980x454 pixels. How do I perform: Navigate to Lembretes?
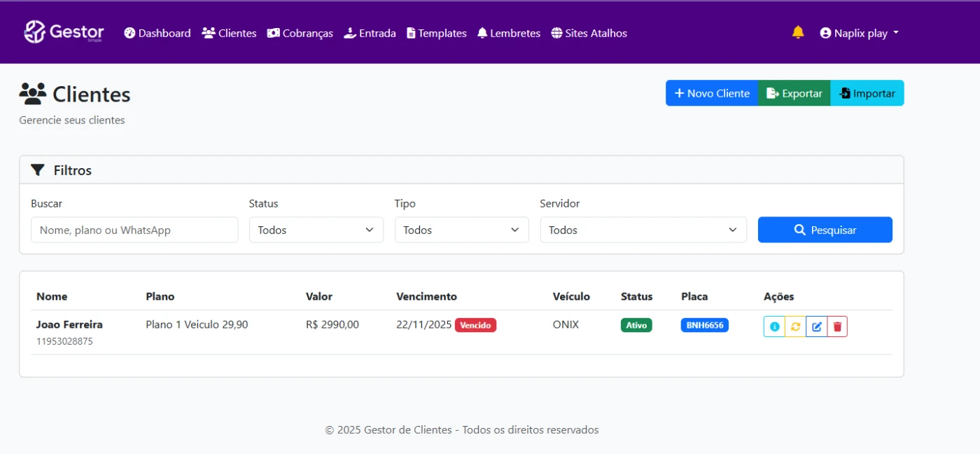pos(508,33)
